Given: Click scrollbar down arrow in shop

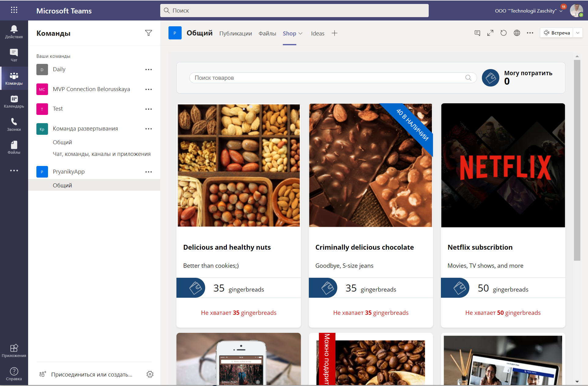Looking at the screenshot, I should [x=577, y=381].
